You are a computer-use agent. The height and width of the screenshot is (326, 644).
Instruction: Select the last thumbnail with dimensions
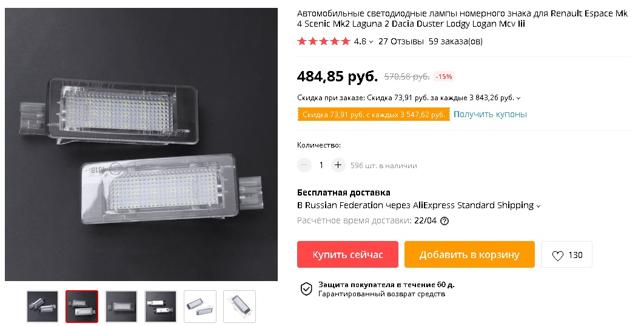click(x=240, y=307)
